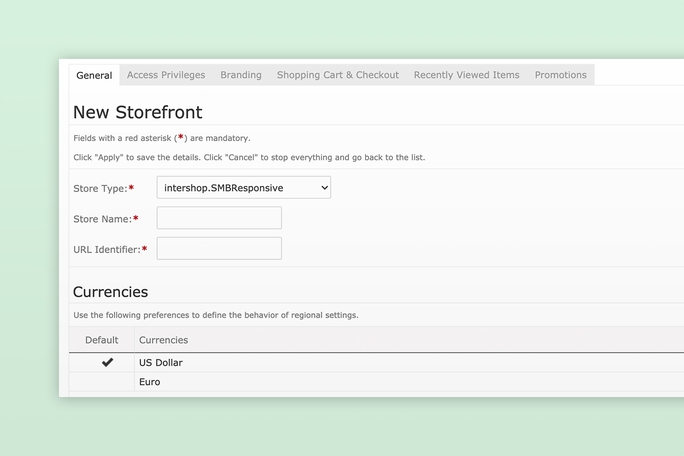Click the mandatory fields asterisk note
The height and width of the screenshot is (456, 684).
click(162, 138)
